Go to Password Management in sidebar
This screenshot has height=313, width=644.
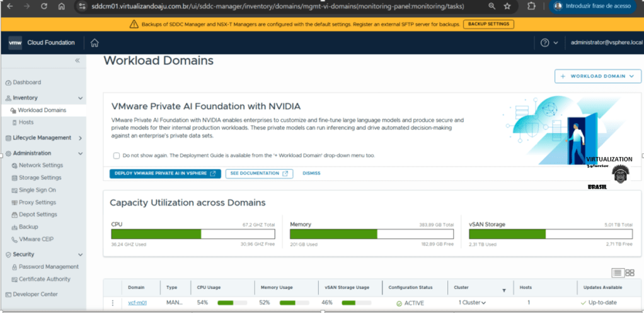[x=49, y=267]
